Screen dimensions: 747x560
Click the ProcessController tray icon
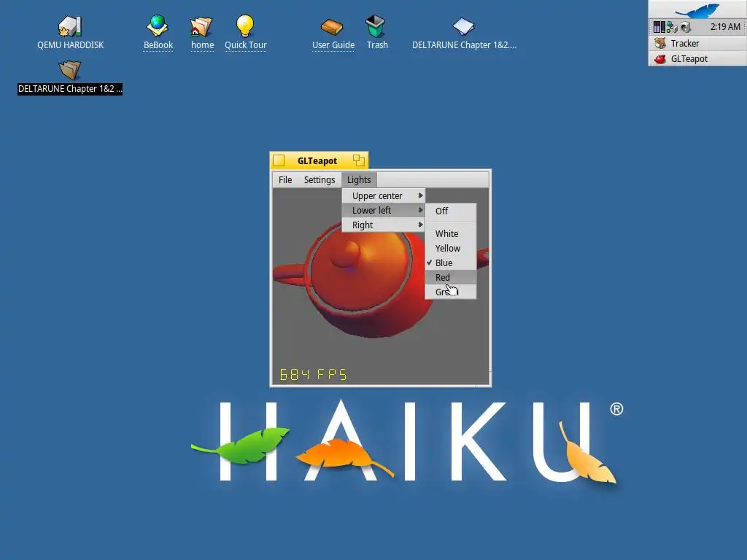(659, 27)
